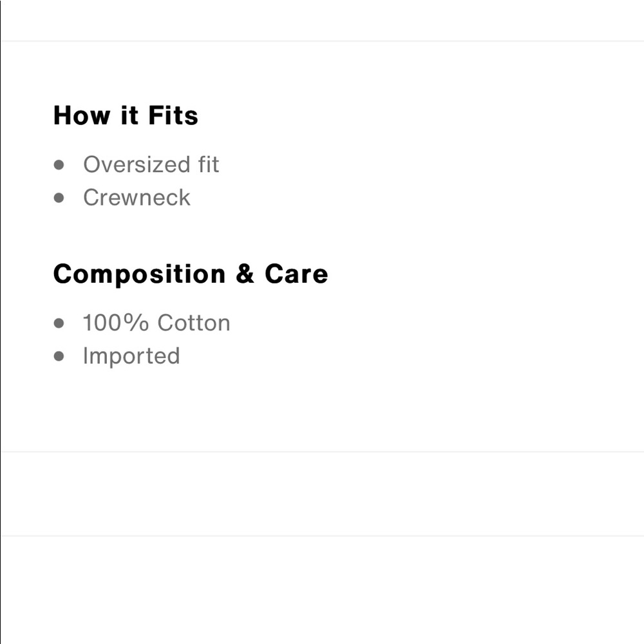644x644 pixels.
Task: Click the word 'Cotton' in the list
Action: pos(193,323)
